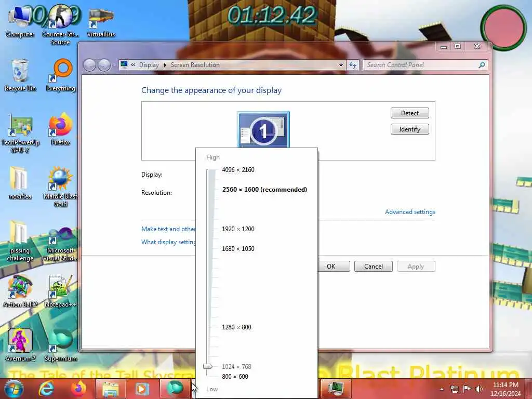Pick 1280 × 800 on resolution slider

pos(236,327)
